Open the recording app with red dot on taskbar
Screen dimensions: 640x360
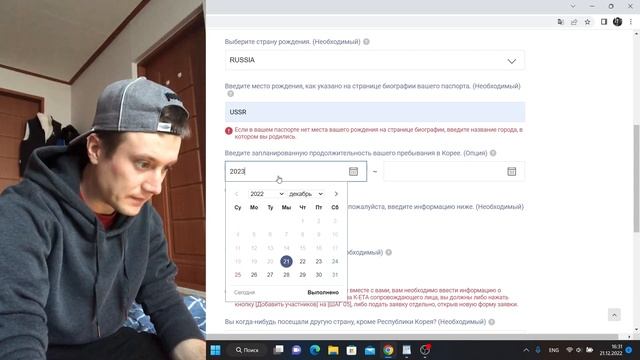pyautogui.click(x=425, y=350)
